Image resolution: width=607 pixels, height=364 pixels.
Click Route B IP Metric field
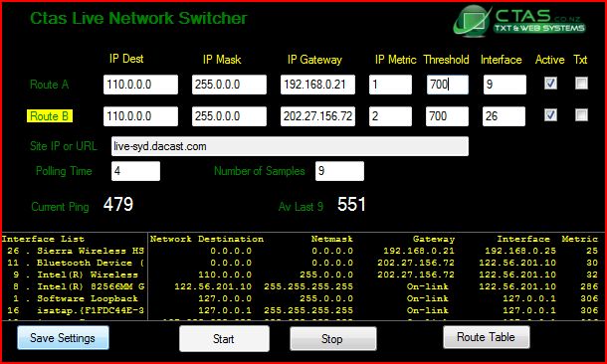[x=390, y=116]
